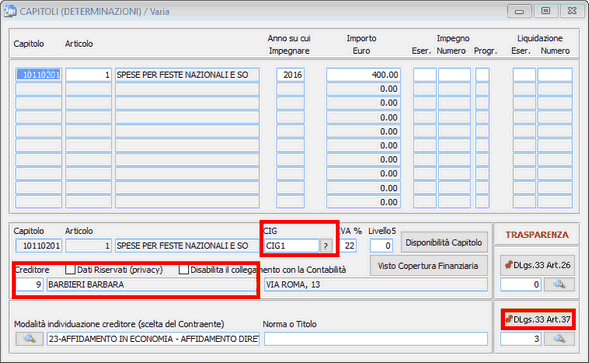589x363 pixels.
Task: Minimize the CAPITOLI (DETERMINAZIONI) window
Action: [x=519, y=11]
